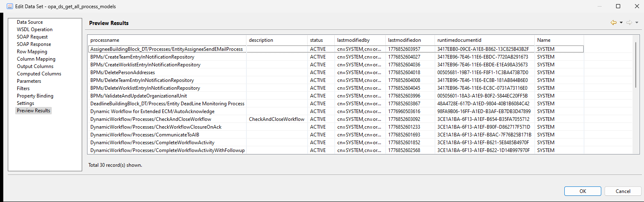Click the description column header
The height and width of the screenshot is (202, 644).
pos(277,40)
